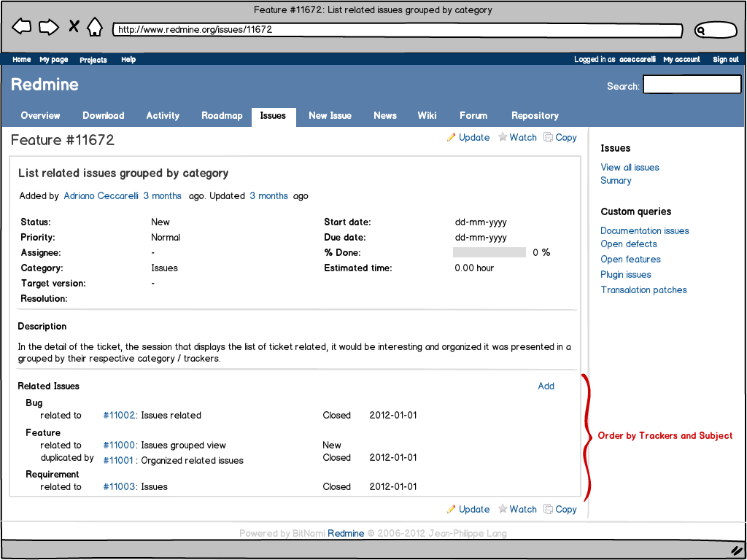Viewport: 747px width, 560px height.
Task: Go to the Activity tab
Action: (x=163, y=116)
